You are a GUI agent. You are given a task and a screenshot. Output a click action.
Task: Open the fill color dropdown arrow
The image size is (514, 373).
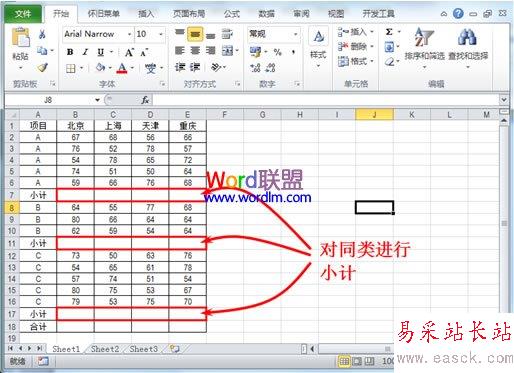point(110,68)
